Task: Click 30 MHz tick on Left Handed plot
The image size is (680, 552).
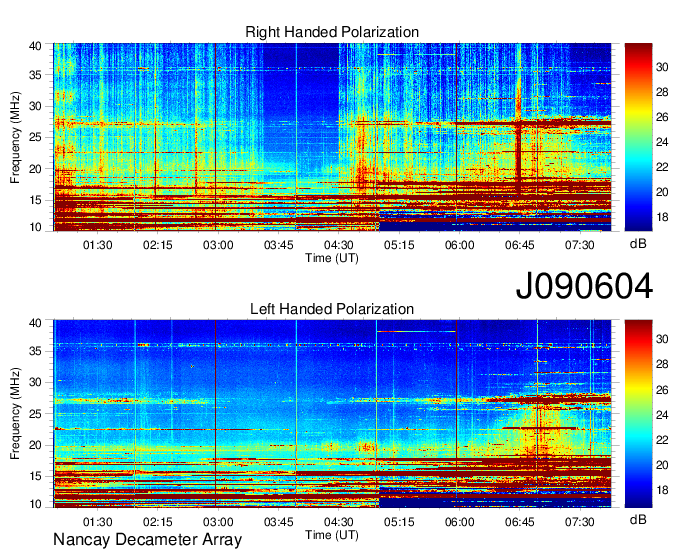Action: coord(36,382)
